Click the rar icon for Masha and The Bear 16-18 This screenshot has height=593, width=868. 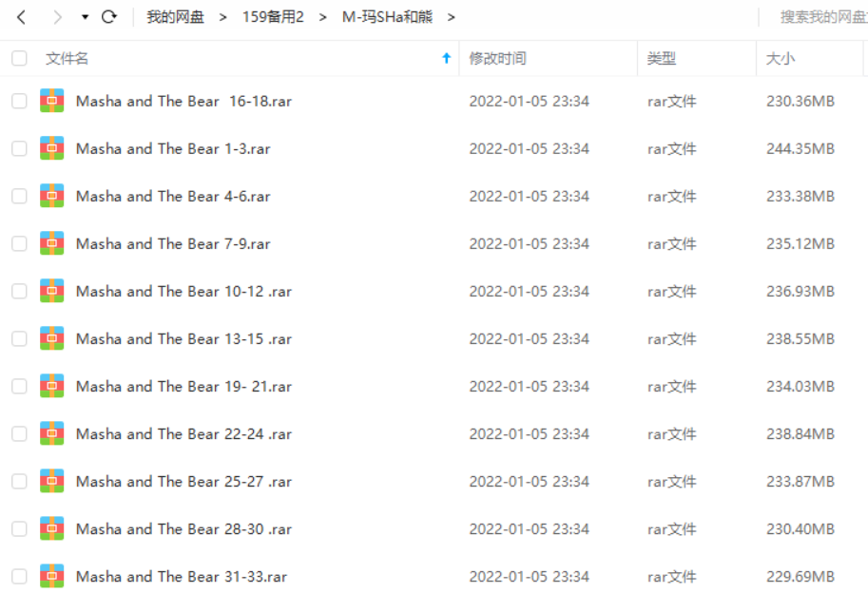coord(52,101)
